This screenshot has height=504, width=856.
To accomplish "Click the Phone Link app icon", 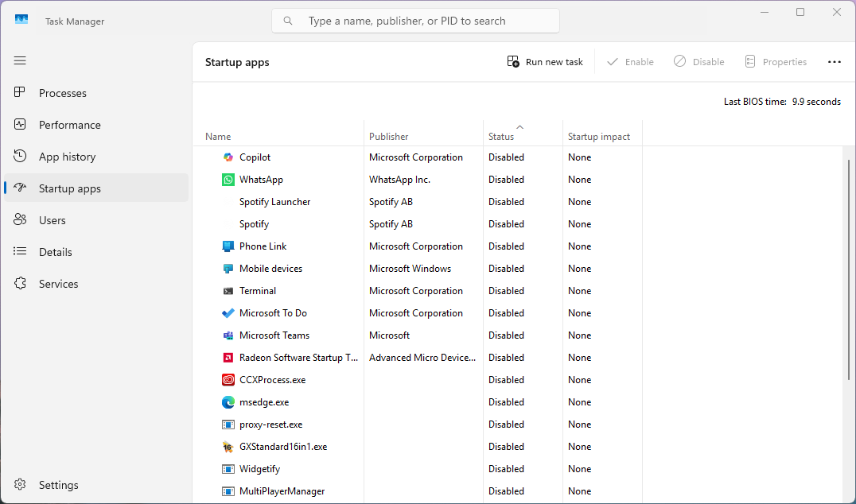I will tap(228, 246).
